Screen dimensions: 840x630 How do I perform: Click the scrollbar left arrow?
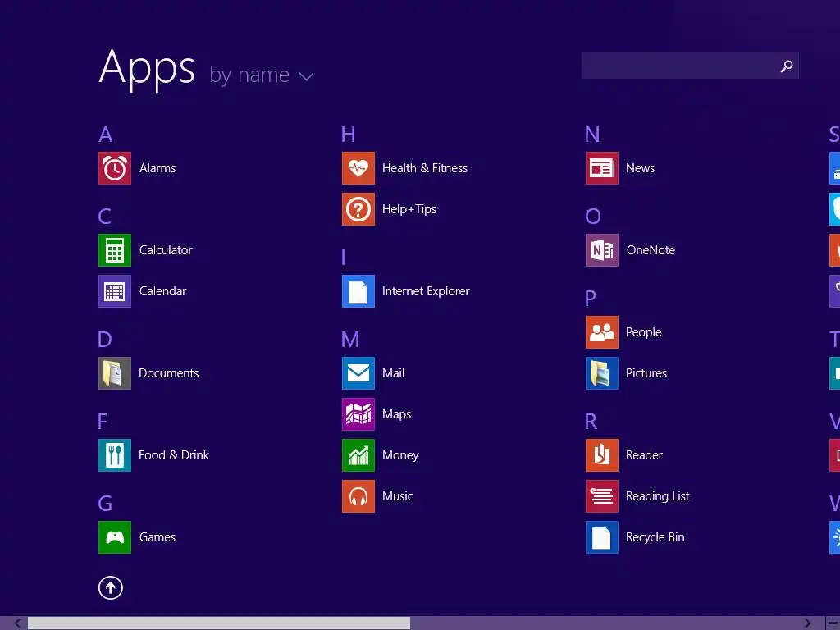point(17,623)
